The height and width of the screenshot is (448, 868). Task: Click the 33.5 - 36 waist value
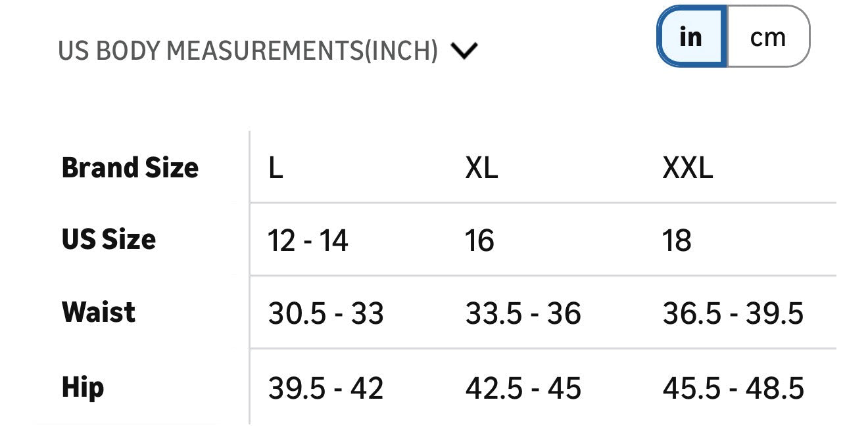pos(523,313)
